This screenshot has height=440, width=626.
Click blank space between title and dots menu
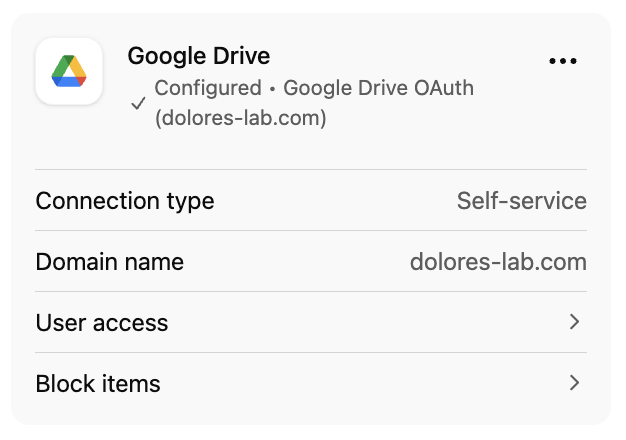(x=420, y=58)
